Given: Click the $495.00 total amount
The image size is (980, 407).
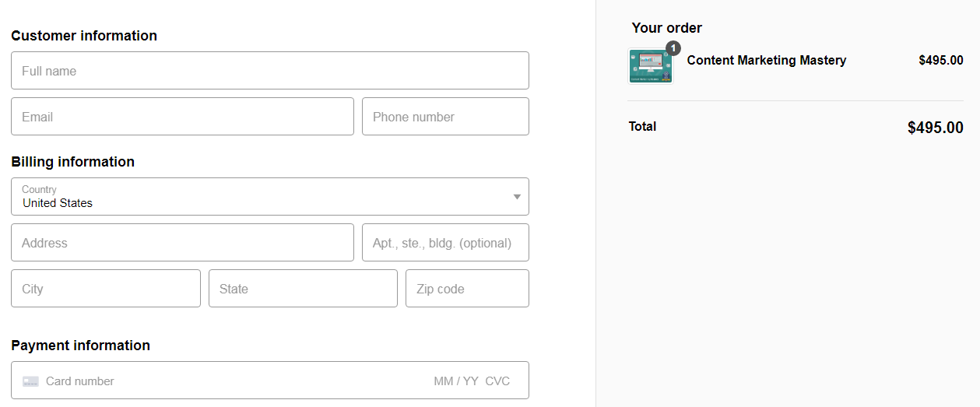Looking at the screenshot, I should [935, 128].
